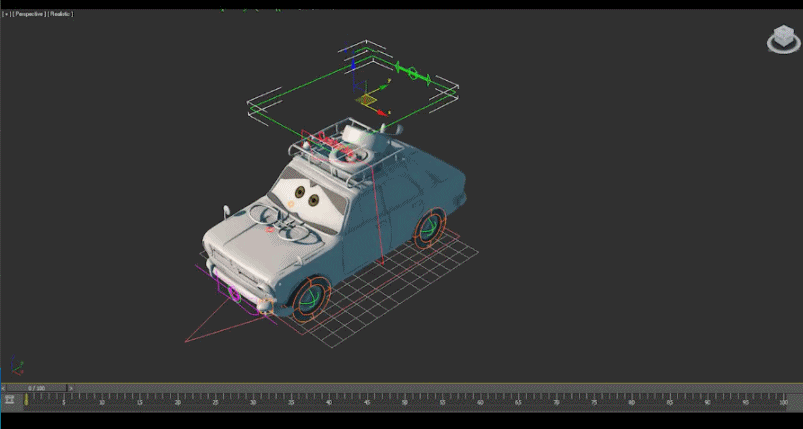Click the yellow XY plane handle of gizmo
803x429 pixels.
click(x=366, y=99)
